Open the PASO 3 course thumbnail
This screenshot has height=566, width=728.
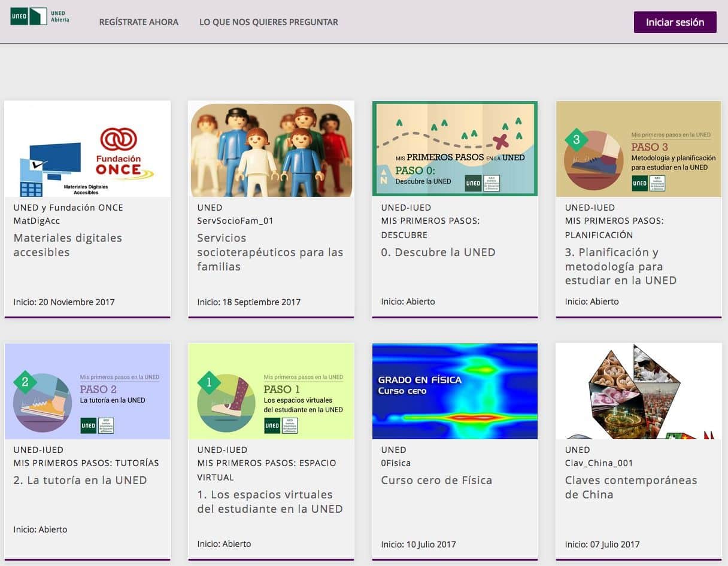click(639, 149)
